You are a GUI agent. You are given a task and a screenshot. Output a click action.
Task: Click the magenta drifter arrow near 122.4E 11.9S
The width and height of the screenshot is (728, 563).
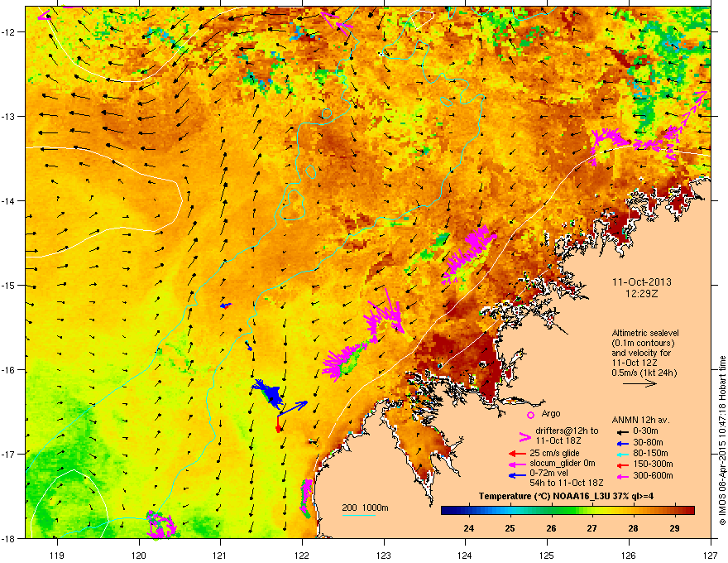pyautogui.click(x=337, y=22)
